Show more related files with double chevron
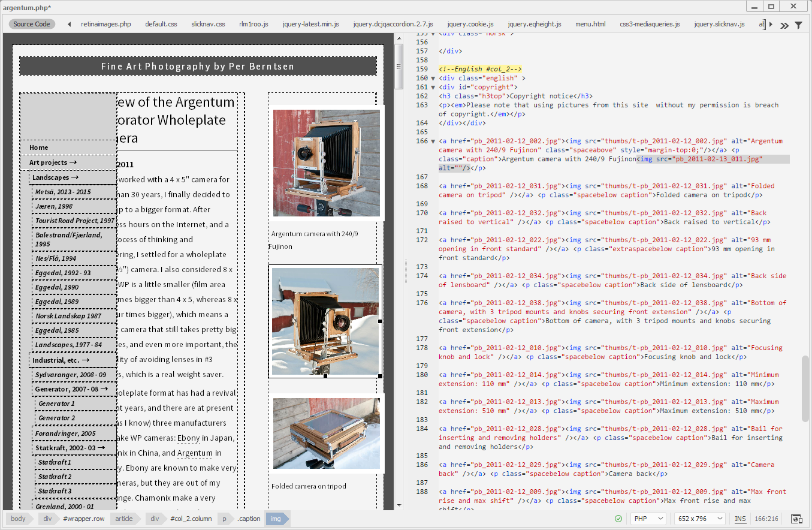812x530 pixels. [784, 25]
